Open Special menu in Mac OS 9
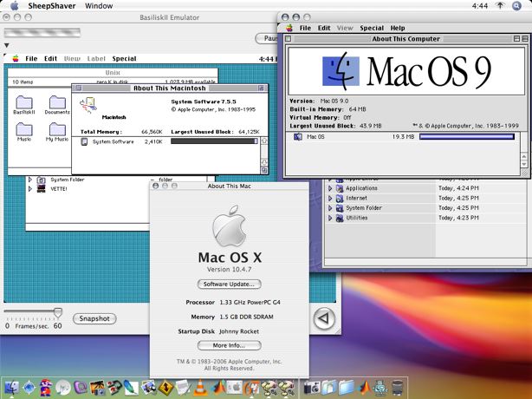This screenshot has width=532, height=399. 372,28
